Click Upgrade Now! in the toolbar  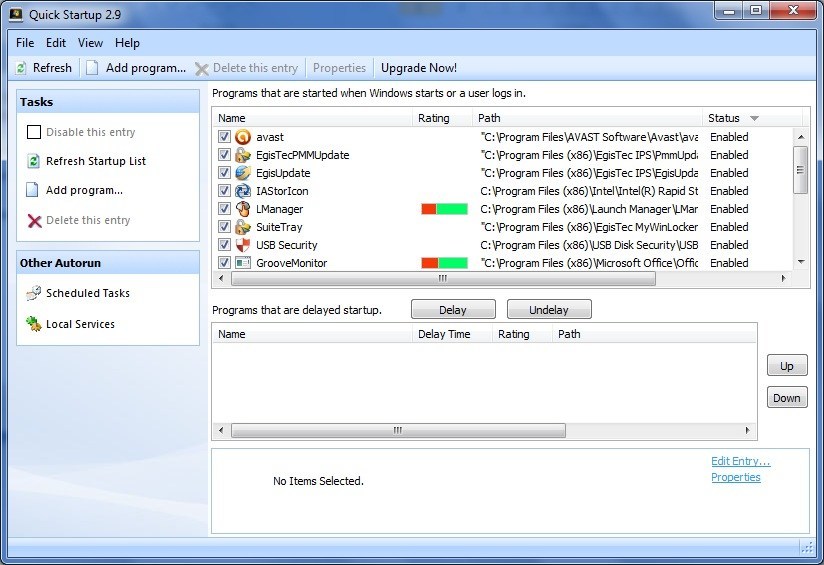tap(419, 68)
